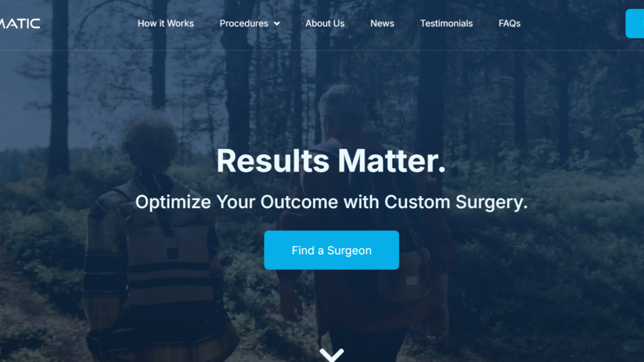Expand the Procedures dropdown chevron
The width and height of the screenshot is (644, 362).
coord(277,24)
